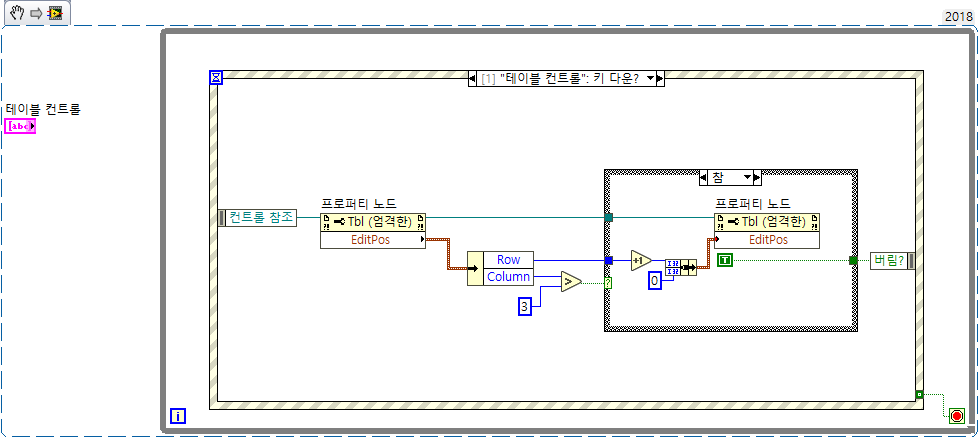The width and height of the screenshot is (979, 438).
Task: Select the Bundle cluster node
Action: [681, 267]
